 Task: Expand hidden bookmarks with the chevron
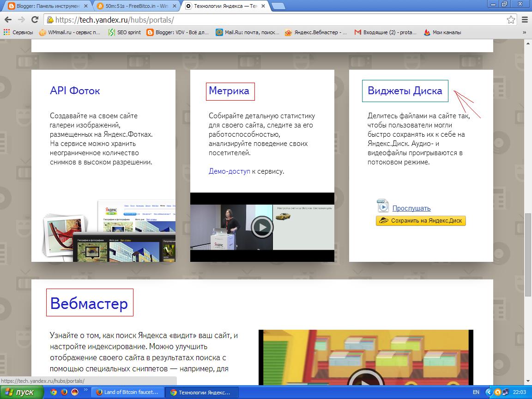[525, 32]
